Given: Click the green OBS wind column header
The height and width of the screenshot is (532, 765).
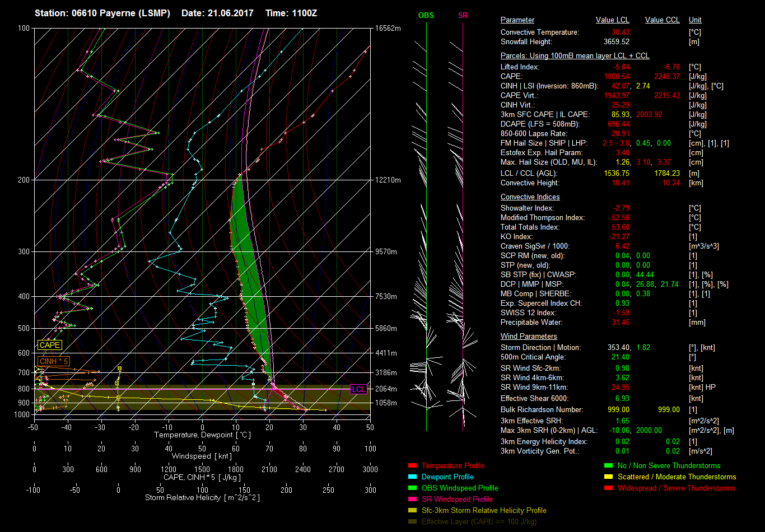Looking at the screenshot, I should click(x=426, y=16).
